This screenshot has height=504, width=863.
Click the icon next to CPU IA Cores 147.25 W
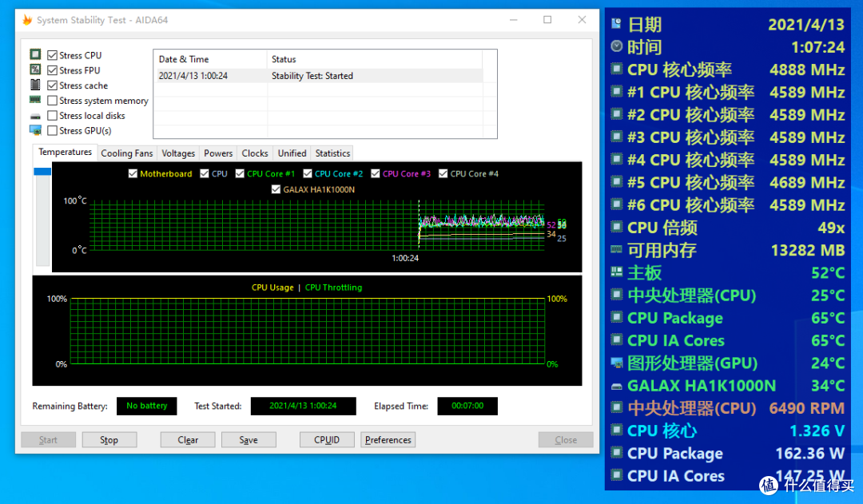click(616, 474)
